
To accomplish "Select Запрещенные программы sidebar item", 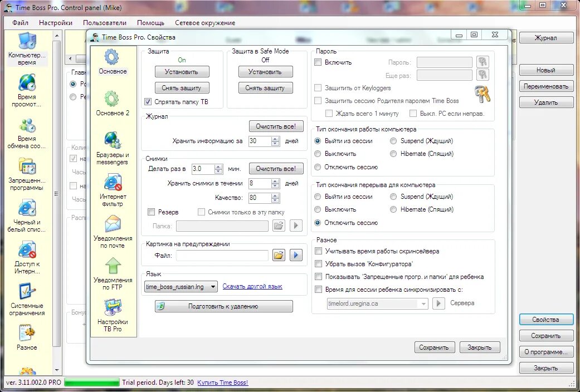I will [27, 174].
